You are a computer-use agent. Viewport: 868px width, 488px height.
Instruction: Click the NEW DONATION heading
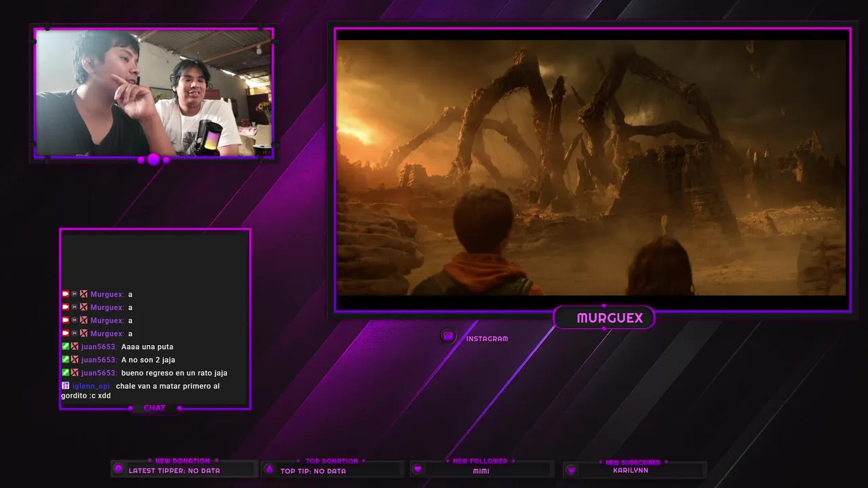182,461
